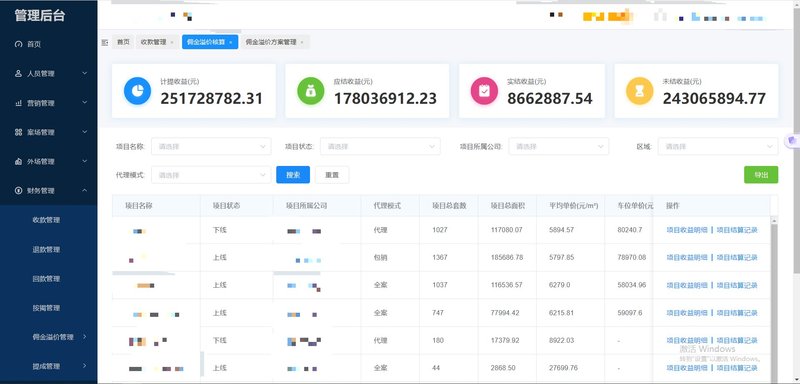Open the 代理模式 dropdown
Screen dimensions: 800x384
tap(211, 175)
